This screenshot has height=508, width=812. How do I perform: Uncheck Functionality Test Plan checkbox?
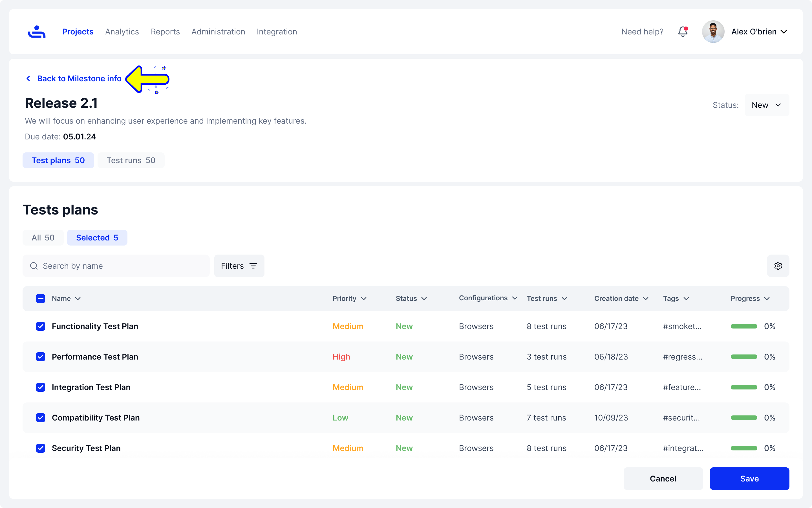pyautogui.click(x=41, y=326)
